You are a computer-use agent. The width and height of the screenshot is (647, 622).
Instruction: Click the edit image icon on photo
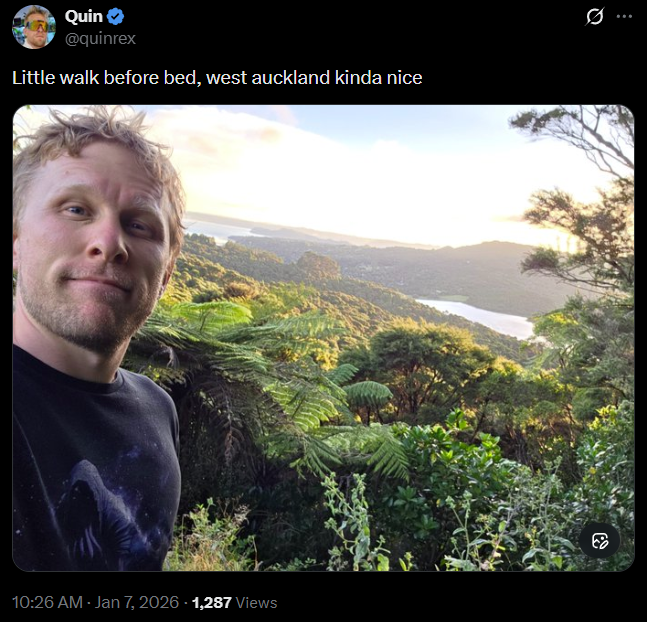600,541
